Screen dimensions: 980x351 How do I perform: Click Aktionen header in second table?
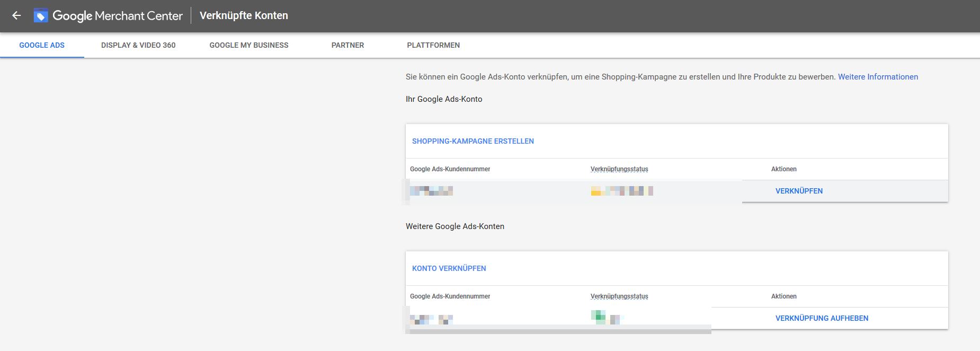784,296
